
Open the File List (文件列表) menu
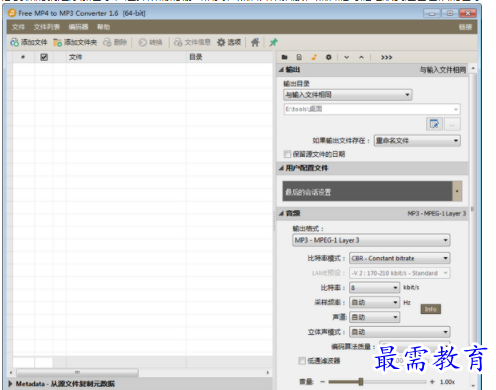click(x=47, y=27)
